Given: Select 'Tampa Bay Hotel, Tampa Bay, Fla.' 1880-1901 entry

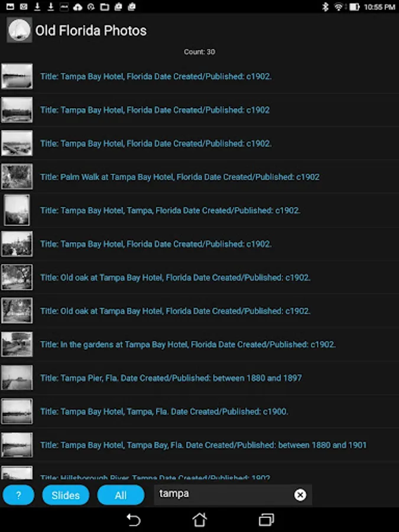Looking at the screenshot, I should pos(203,445).
